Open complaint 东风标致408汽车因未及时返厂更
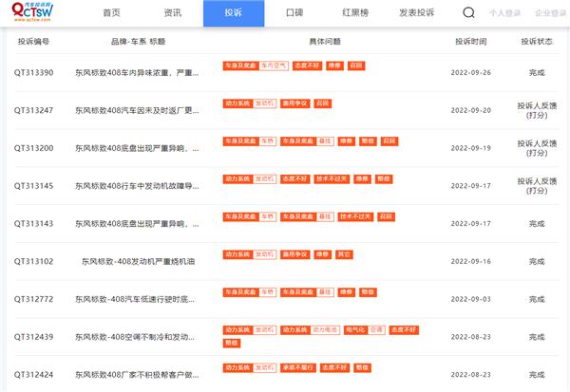This screenshot has height=392, width=570. click(x=137, y=110)
